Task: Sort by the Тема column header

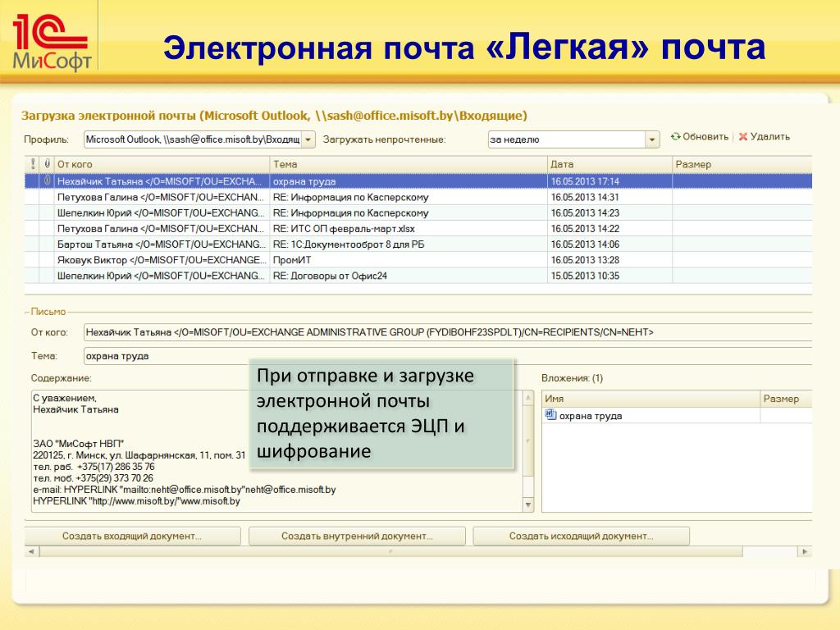Action: point(409,164)
